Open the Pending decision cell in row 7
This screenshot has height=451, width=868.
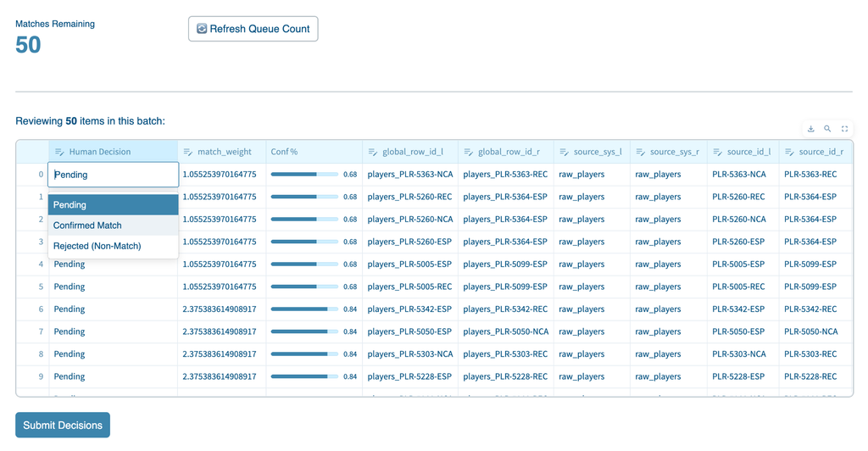coord(114,331)
